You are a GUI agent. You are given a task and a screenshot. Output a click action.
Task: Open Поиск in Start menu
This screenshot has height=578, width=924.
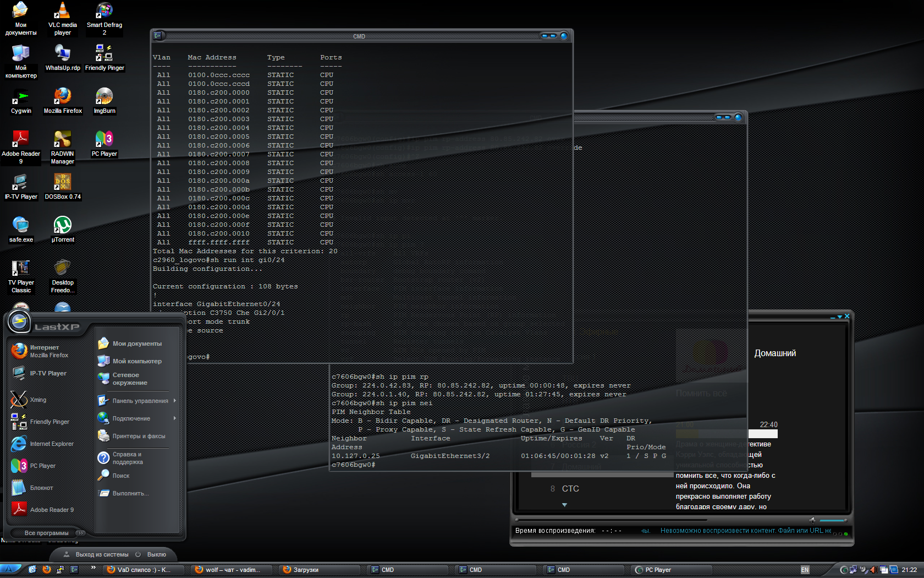click(x=137, y=476)
